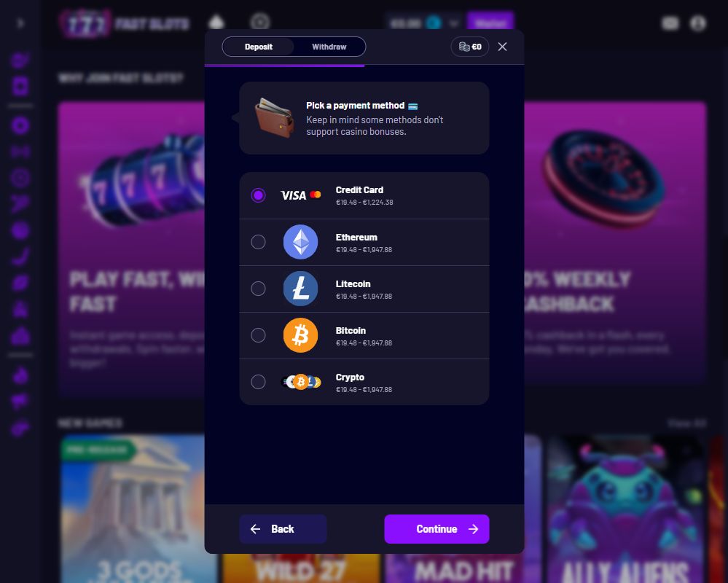Open the balance currency dropdown arrow
The height and width of the screenshot is (583, 728).
(454, 23)
